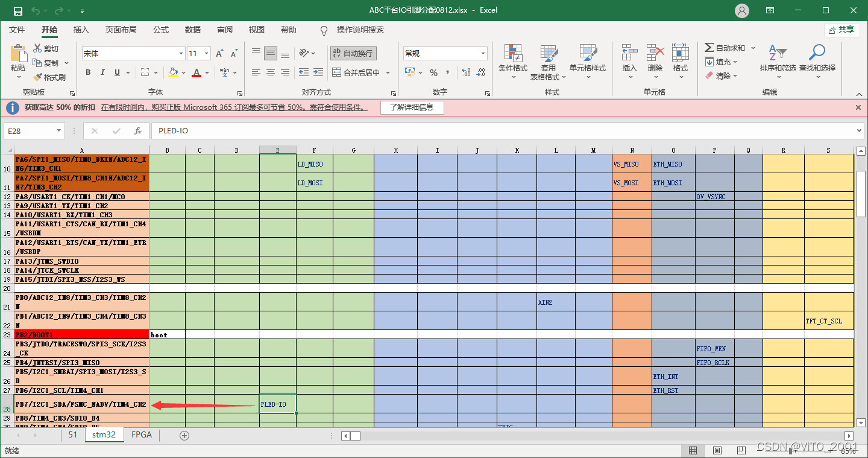The image size is (868, 458).
Task: Expand the Merge and Center 合并后居中 dropdown arrow
Action: click(388, 72)
